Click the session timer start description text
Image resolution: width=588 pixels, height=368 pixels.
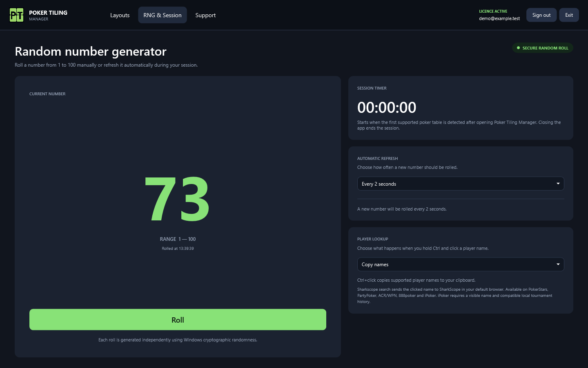[459, 125]
